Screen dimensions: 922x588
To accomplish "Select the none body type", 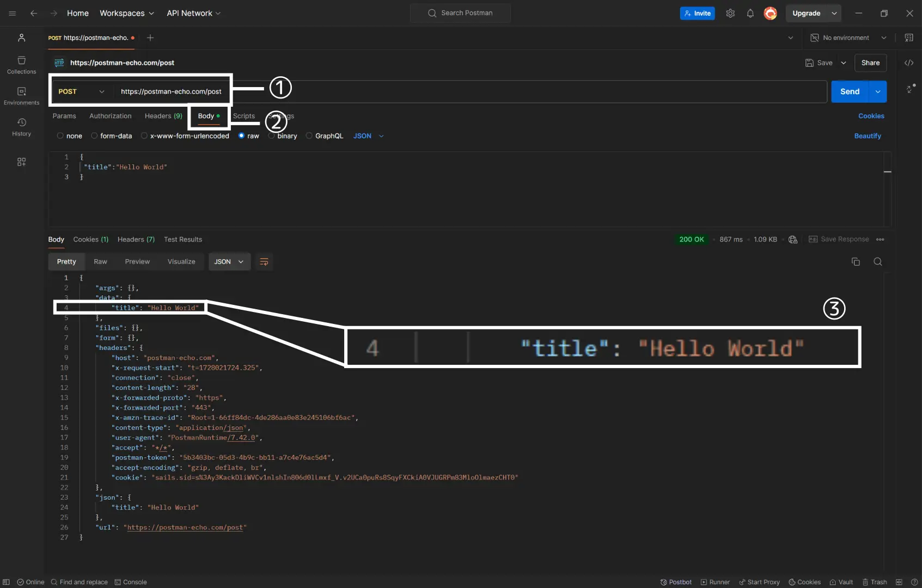I will click(70, 136).
